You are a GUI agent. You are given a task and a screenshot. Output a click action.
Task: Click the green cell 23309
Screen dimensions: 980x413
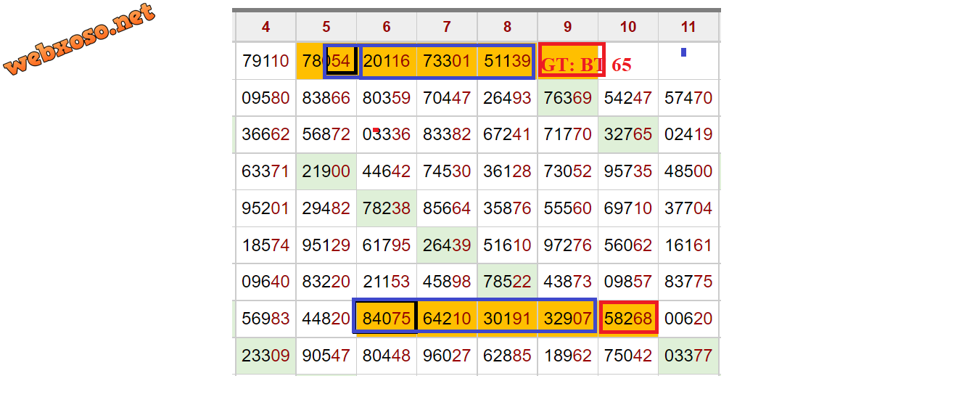[265, 356]
